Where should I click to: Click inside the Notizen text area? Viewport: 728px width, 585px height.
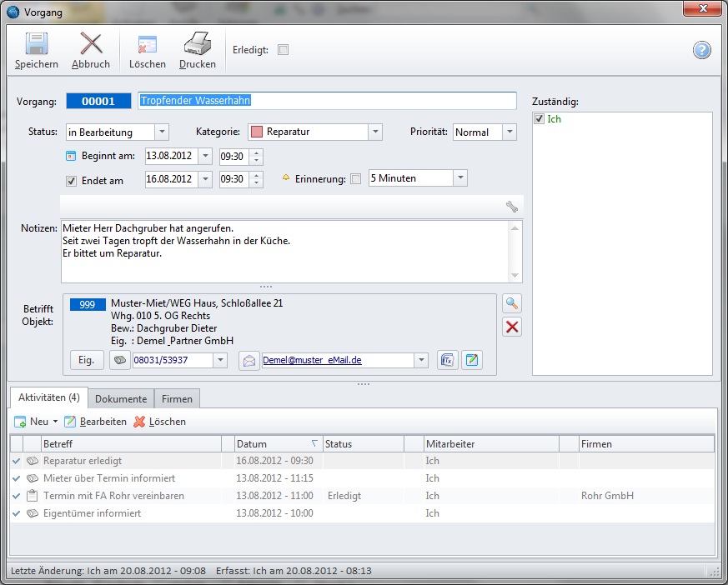pyautogui.click(x=285, y=252)
